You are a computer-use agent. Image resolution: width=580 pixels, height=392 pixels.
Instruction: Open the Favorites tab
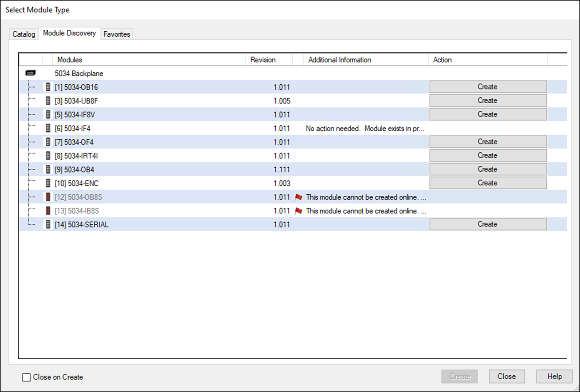[x=117, y=34]
